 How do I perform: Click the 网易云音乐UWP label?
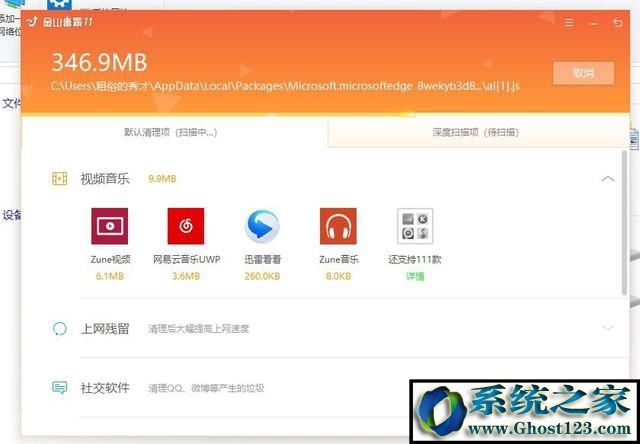pyautogui.click(x=186, y=259)
